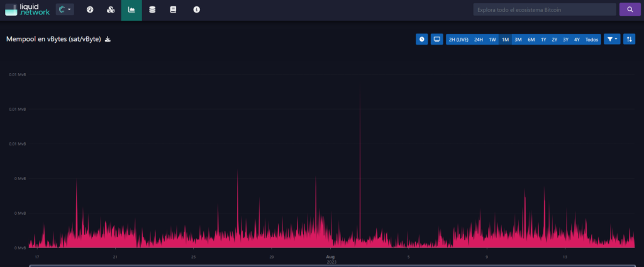Viewport: 644px width, 267px height.
Task: Select the active graphs chart icon
Action: [x=131, y=10]
